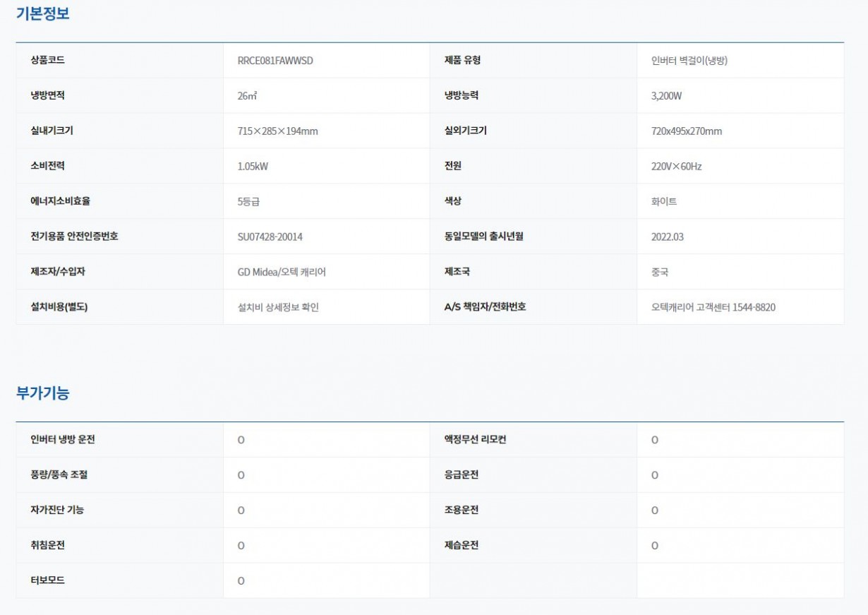
Task: Select the 설치비 상세정보 확인 text
Action: click(278, 307)
